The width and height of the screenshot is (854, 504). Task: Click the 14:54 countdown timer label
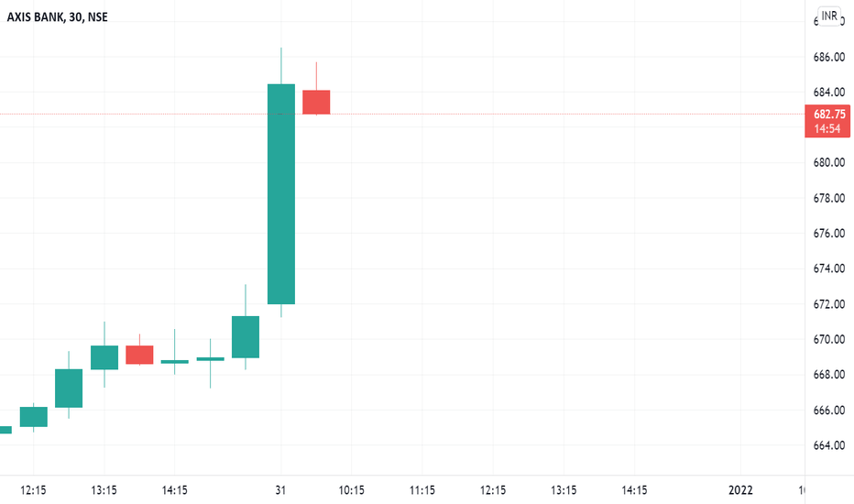tap(827, 129)
